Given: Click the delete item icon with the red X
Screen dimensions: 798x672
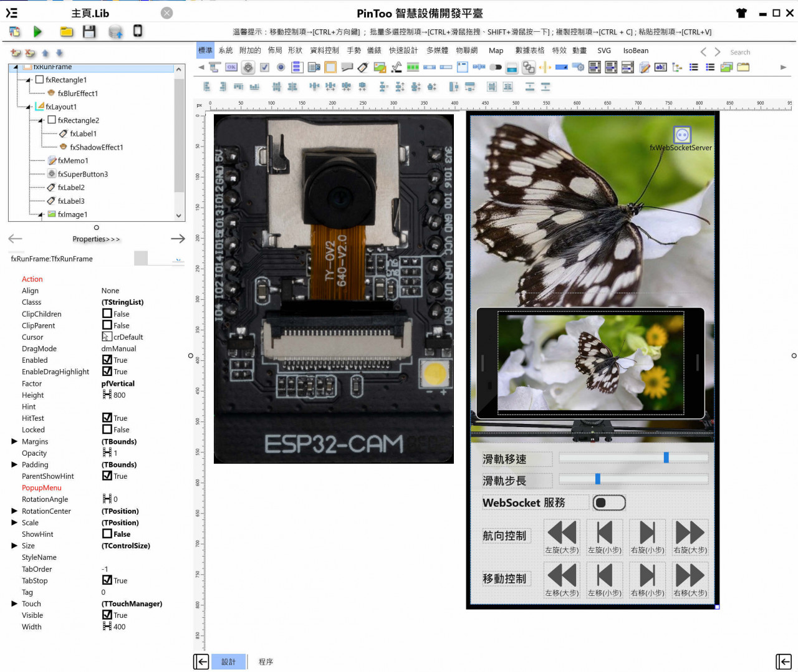Looking at the screenshot, I should 30,54.
